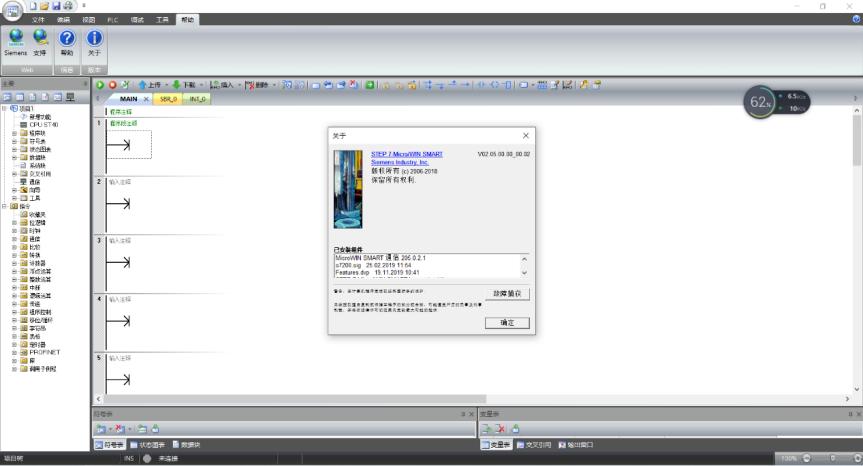The height and width of the screenshot is (466, 863).
Task: Close the About dialog with the X
Action: [x=526, y=135]
